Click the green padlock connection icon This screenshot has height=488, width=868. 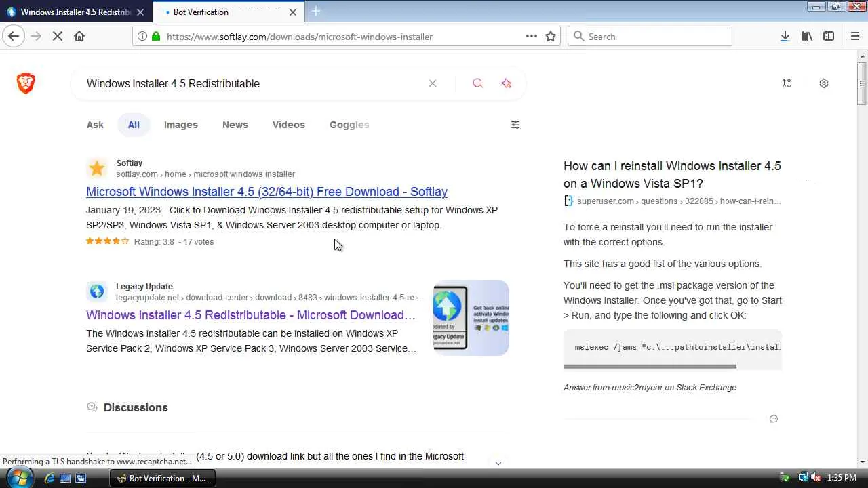click(156, 36)
